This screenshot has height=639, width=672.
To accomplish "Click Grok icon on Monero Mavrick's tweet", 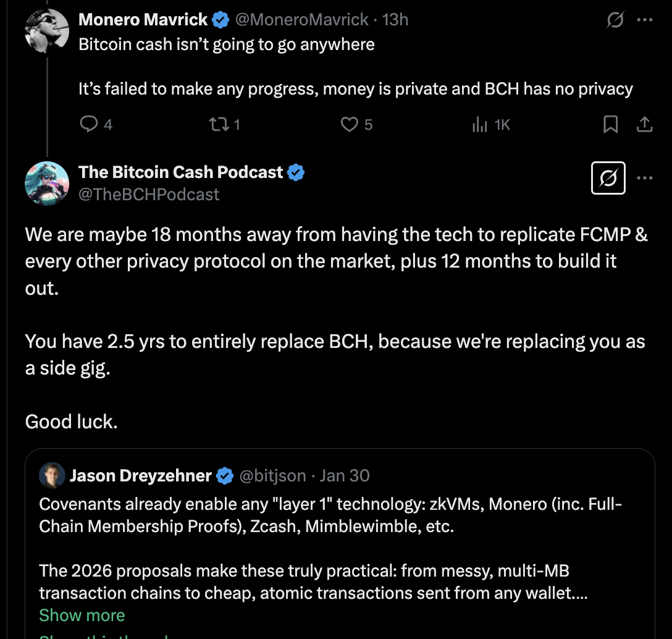I will 615,20.
